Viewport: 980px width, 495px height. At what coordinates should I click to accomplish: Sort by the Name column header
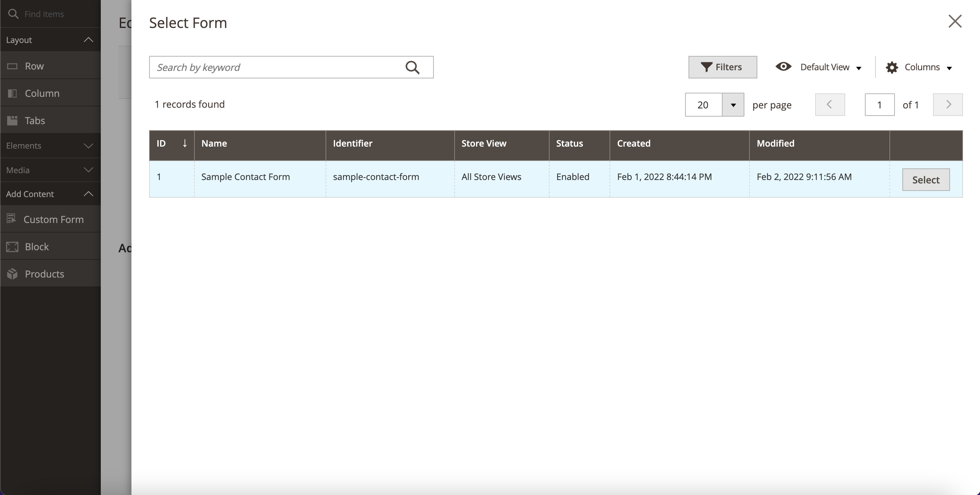pos(214,144)
